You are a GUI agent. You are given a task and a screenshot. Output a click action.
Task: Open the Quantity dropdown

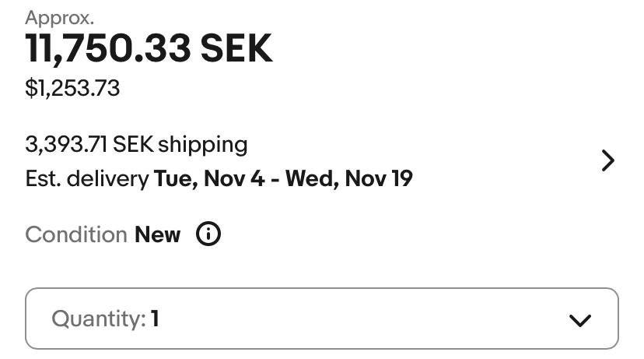(x=321, y=319)
